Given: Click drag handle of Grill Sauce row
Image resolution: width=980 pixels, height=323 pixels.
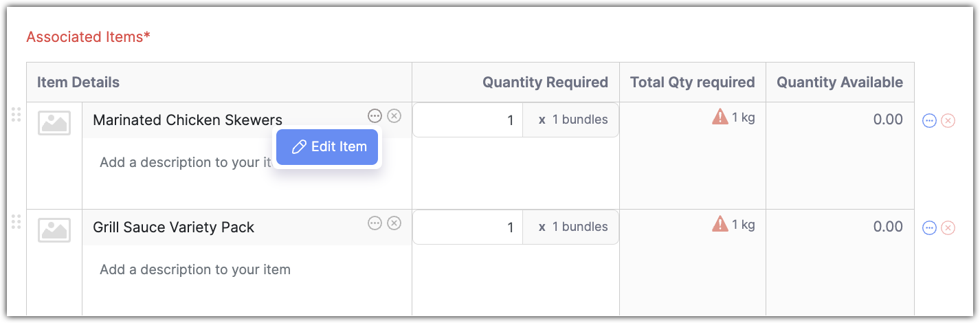Looking at the screenshot, I should pos(16,222).
